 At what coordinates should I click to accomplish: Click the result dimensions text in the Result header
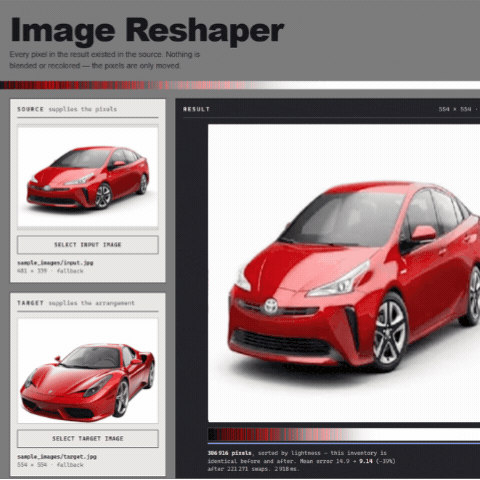459,109
